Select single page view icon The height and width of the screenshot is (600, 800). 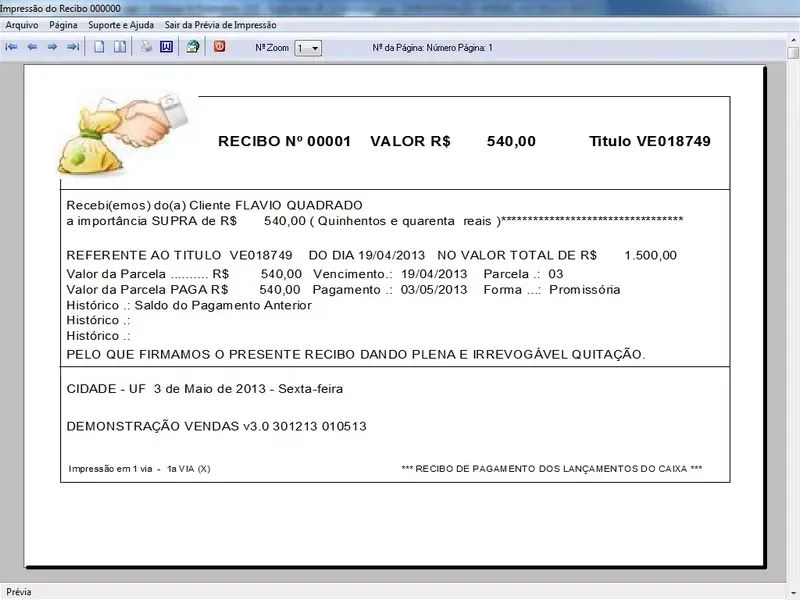click(99, 47)
